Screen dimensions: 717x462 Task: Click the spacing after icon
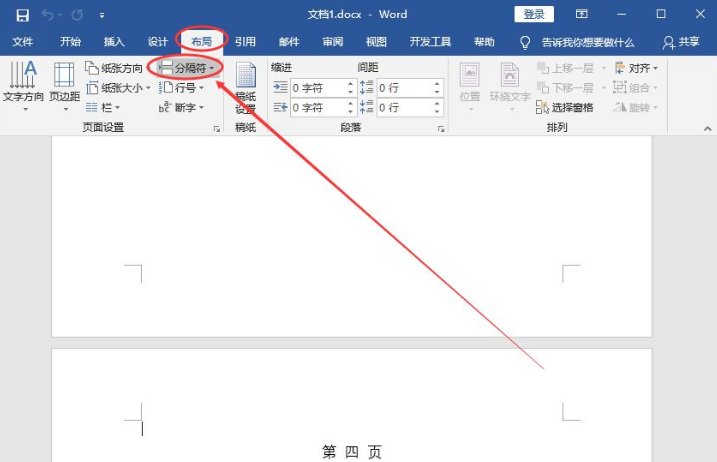point(366,107)
